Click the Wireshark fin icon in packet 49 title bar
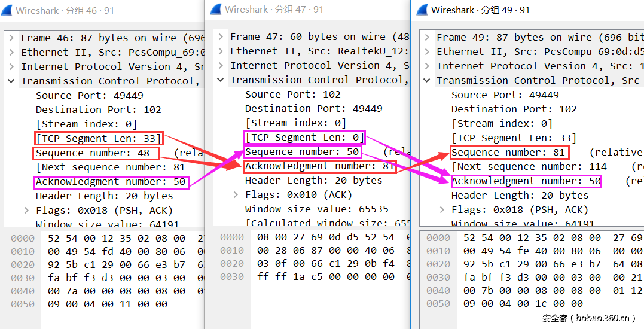Viewport: 644px width, 329px height. (x=422, y=10)
